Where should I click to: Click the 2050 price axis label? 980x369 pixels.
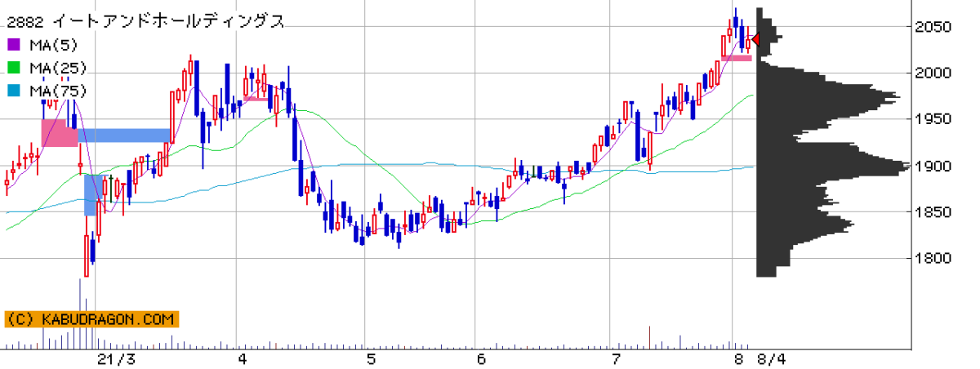pos(934,27)
